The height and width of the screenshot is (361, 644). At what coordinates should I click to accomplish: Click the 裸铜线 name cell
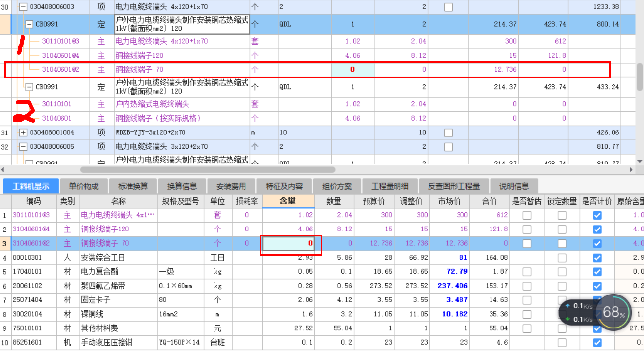pyautogui.click(x=118, y=314)
